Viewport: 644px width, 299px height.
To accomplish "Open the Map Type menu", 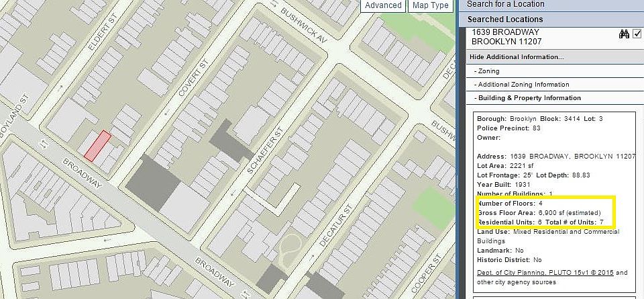I will click(431, 5).
